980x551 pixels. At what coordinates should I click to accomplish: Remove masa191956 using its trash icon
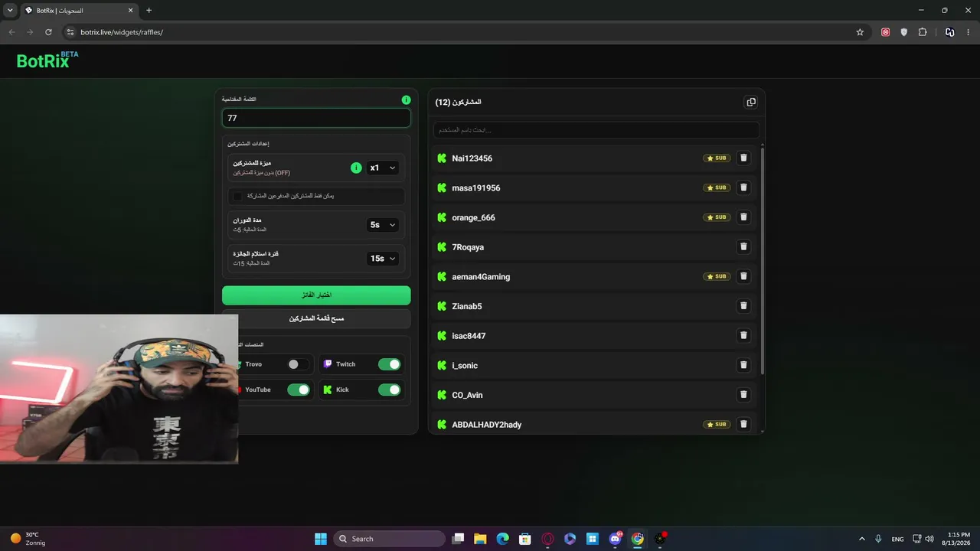coord(743,187)
